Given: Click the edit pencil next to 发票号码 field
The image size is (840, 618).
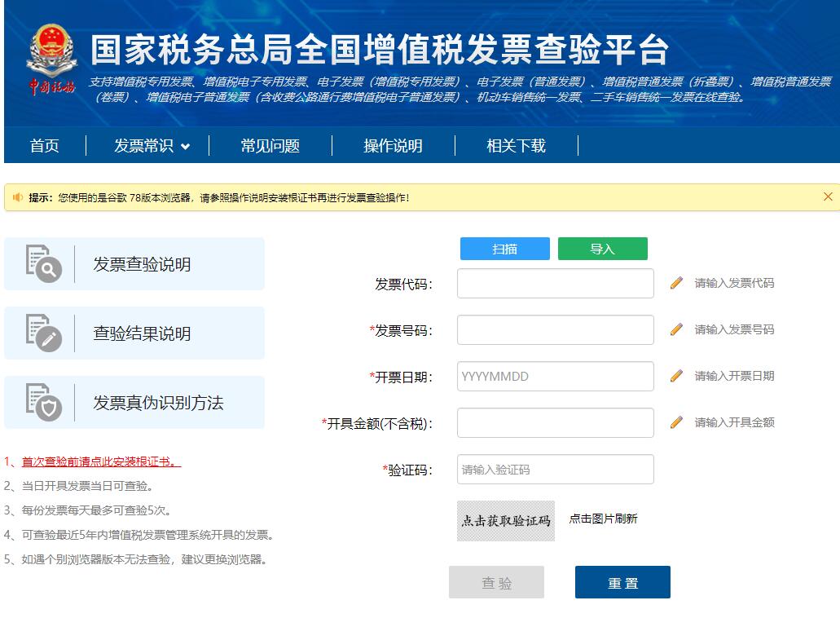Looking at the screenshot, I should click(x=675, y=329).
